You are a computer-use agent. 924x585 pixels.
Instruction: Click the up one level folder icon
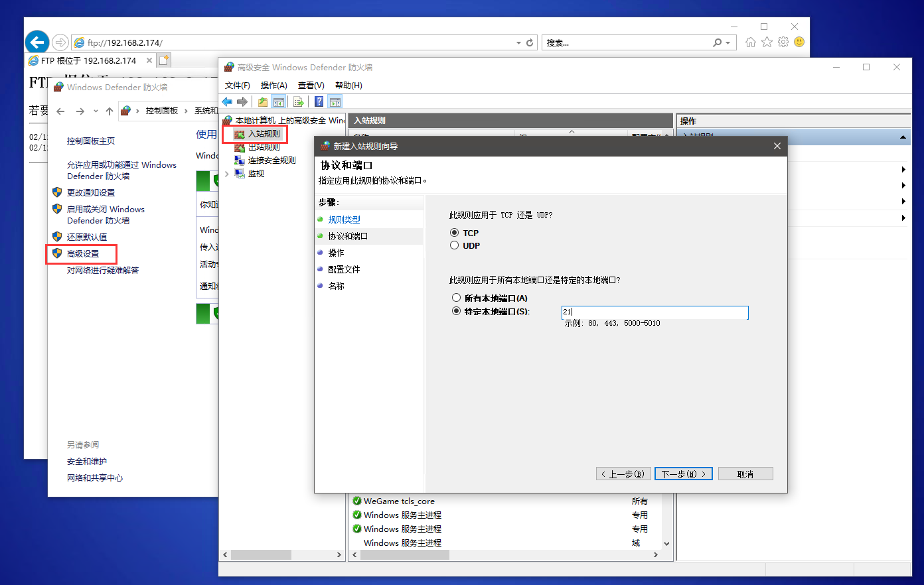click(x=263, y=101)
